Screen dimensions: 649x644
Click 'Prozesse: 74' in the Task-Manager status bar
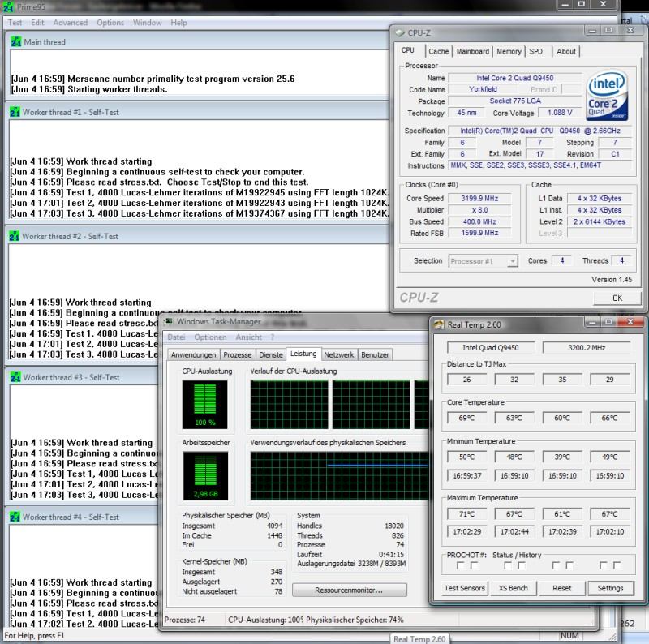(x=185, y=620)
